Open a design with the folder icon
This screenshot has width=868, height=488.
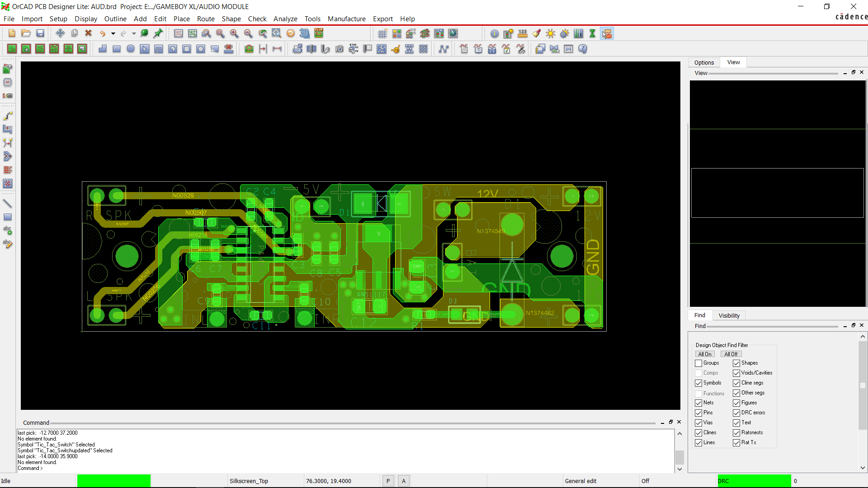[26, 33]
